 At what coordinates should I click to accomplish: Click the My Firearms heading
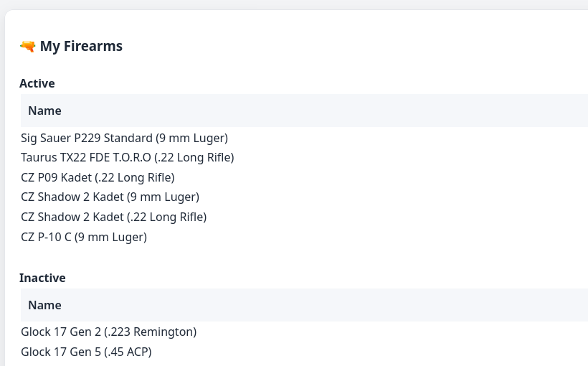click(x=81, y=47)
